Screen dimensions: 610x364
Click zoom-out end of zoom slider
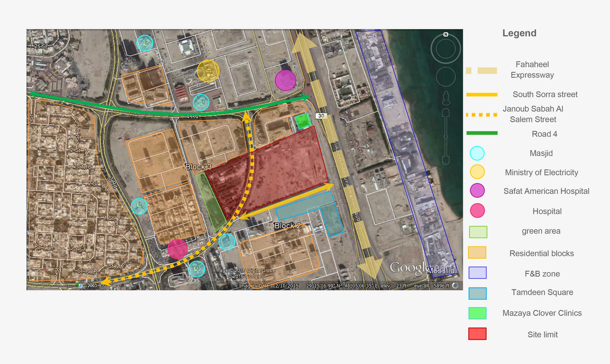point(446,160)
